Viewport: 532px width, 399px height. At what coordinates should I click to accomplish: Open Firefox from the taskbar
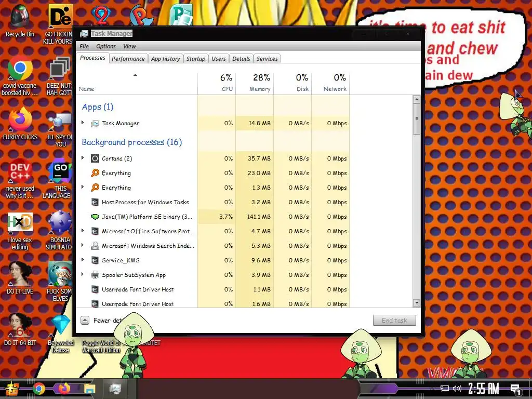(64, 388)
